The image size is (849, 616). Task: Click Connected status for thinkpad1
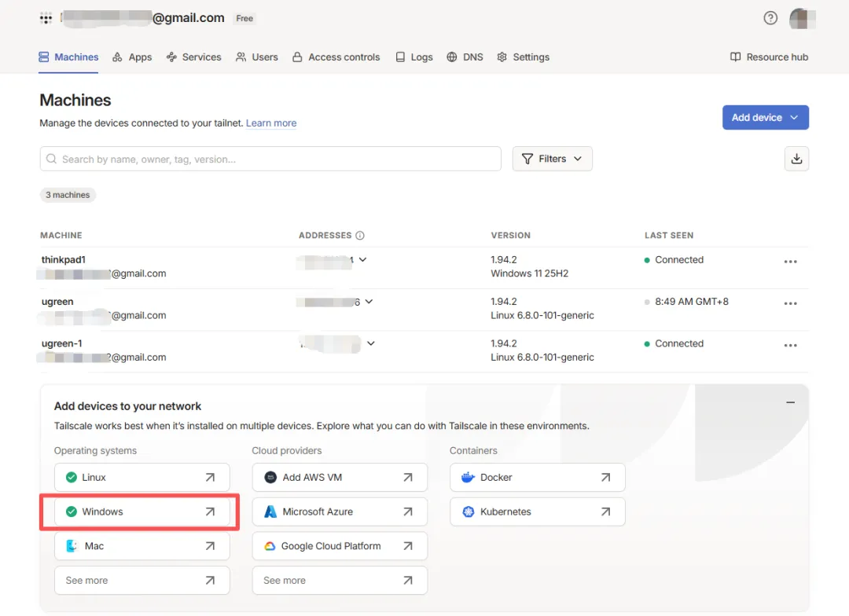(679, 260)
